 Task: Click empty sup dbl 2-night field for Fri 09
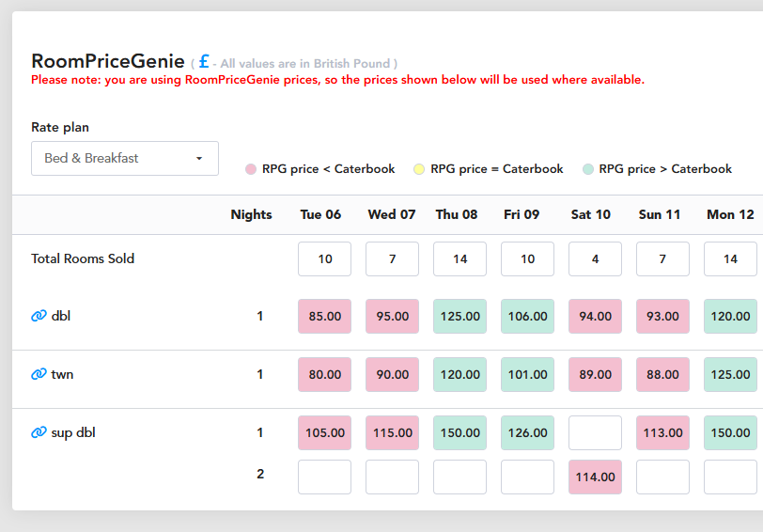(527, 477)
